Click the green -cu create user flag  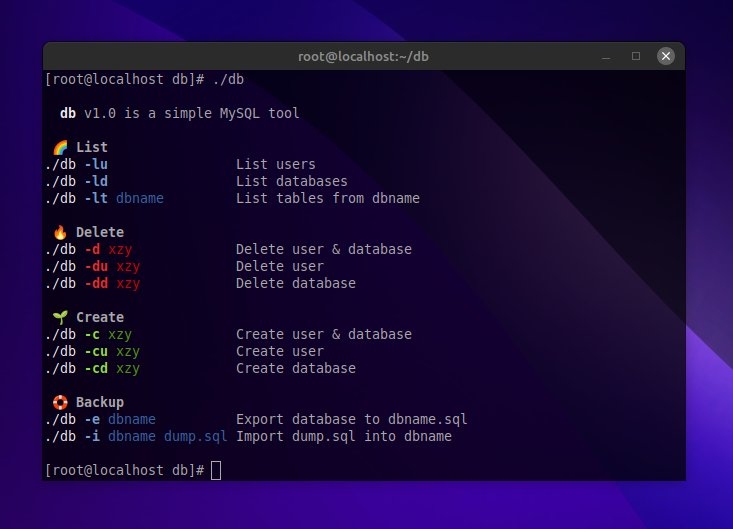(96, 351)
